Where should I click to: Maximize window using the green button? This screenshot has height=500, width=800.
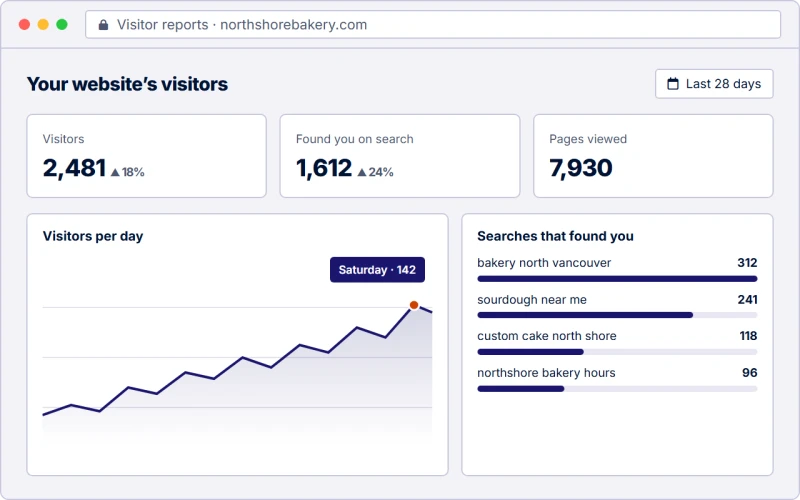pyautogui.click(x=62, y=24)
